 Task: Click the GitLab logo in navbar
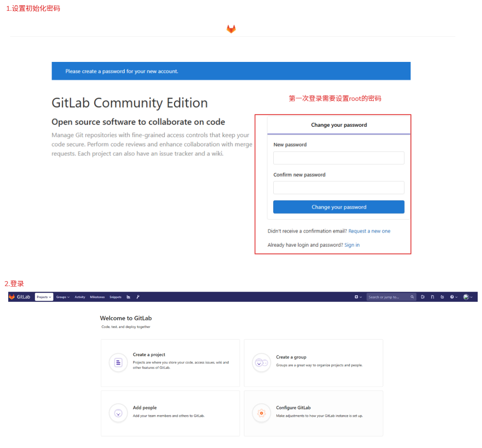pos(19,297)
